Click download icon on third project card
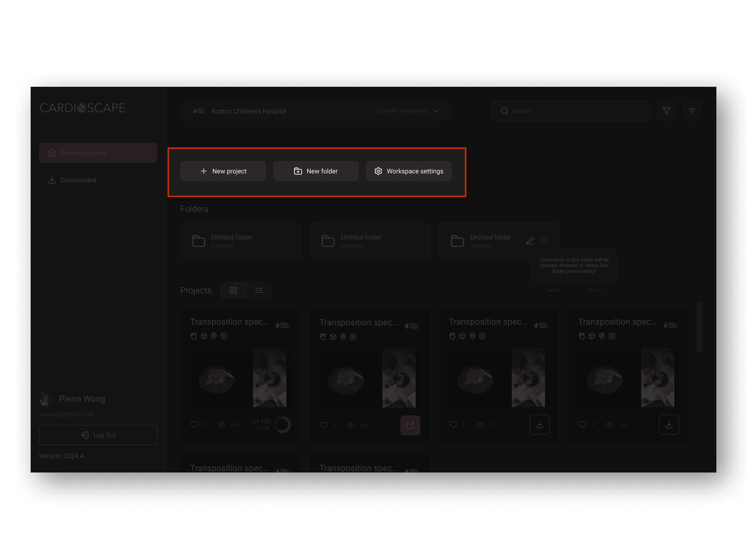Screen dimensions: 747x560 [539, 424]
